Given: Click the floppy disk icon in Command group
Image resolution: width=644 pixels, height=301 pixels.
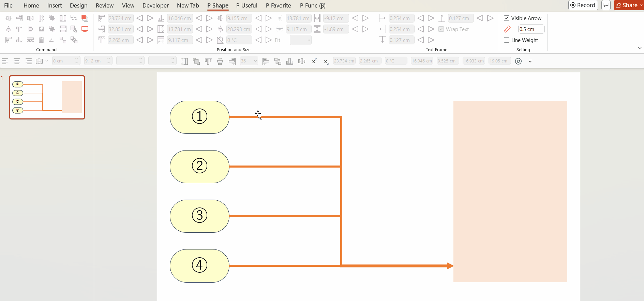Looking at the screenshot, I should tap(41, 29).
